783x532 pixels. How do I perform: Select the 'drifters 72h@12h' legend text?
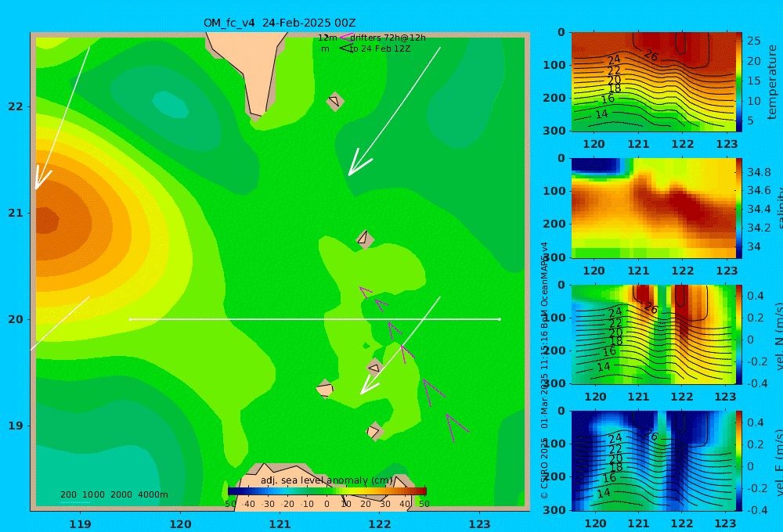[388, 38]
